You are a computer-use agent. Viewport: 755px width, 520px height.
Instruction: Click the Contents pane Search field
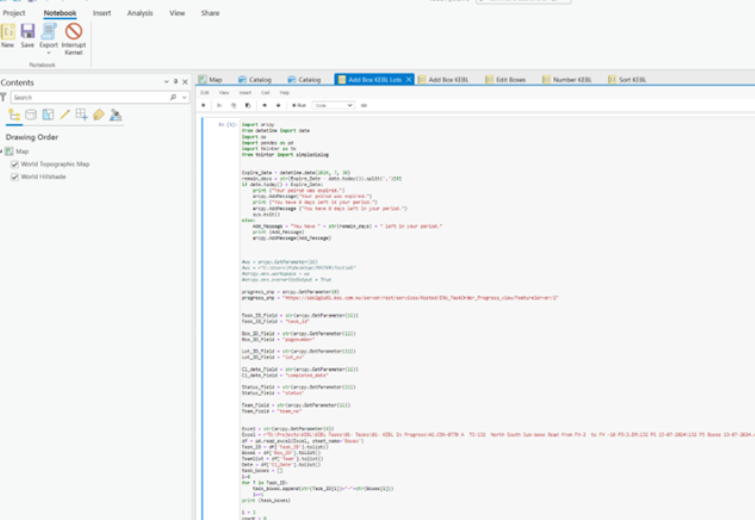click(x=90, y=97)
